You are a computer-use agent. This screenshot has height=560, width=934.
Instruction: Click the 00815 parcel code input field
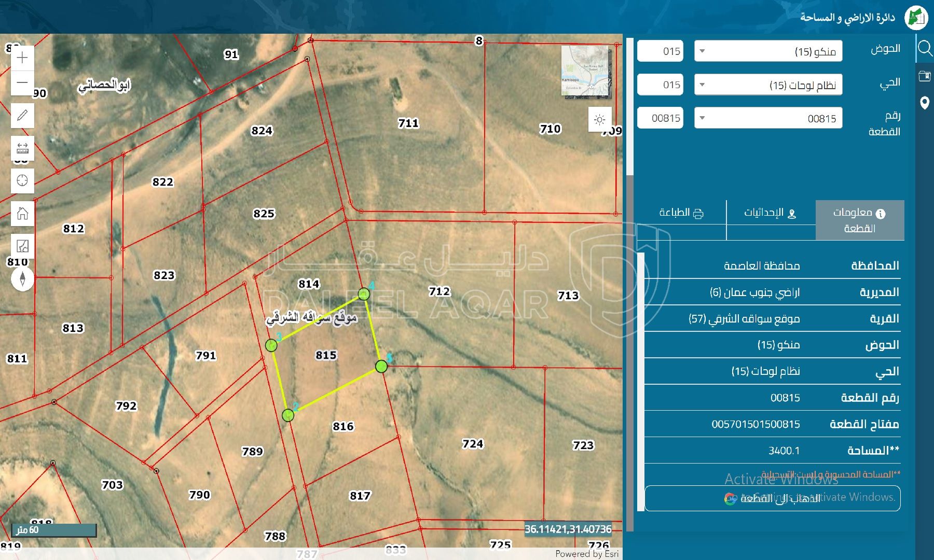coord(660,118)
